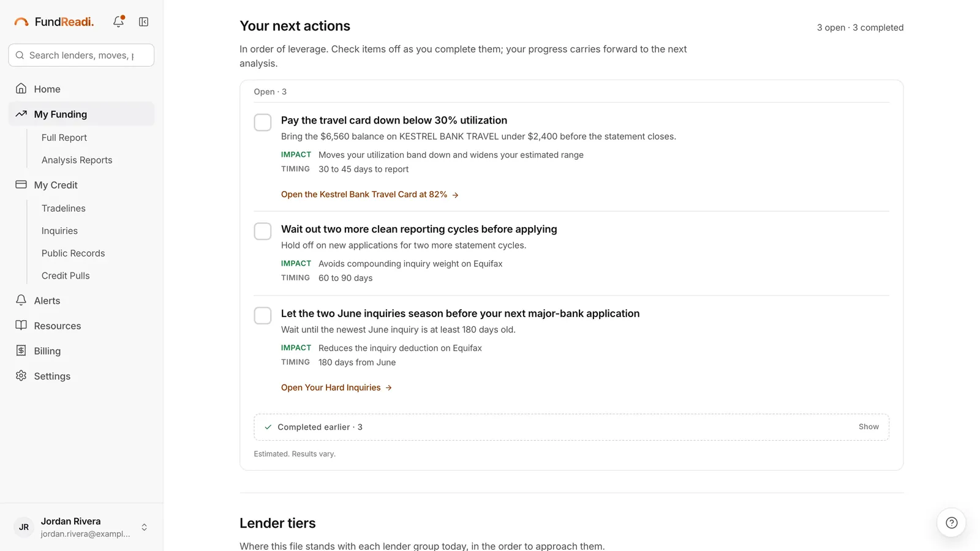
Task: Collapse the sidebar panel icon
Action: coord(143,21)
